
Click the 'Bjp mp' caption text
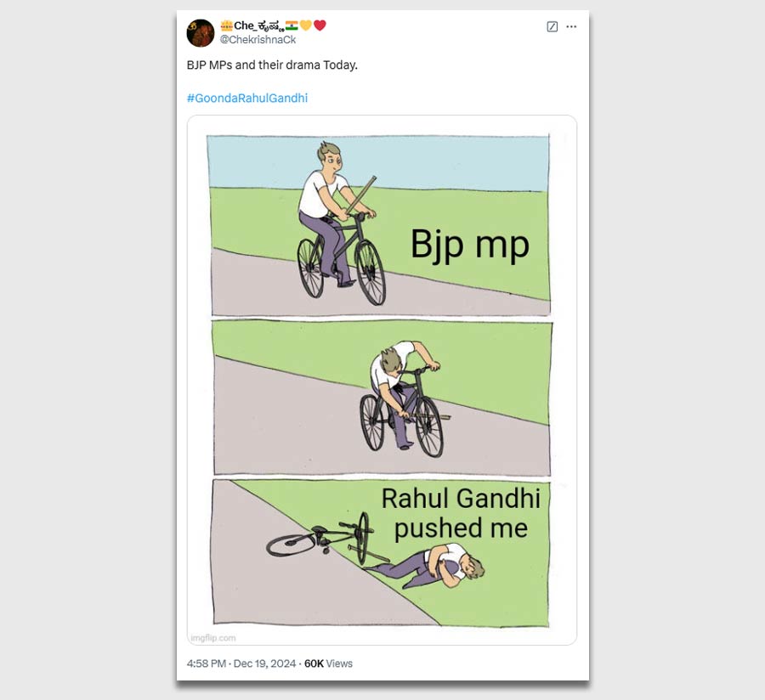pyautogui.click(x=470, y=245)
